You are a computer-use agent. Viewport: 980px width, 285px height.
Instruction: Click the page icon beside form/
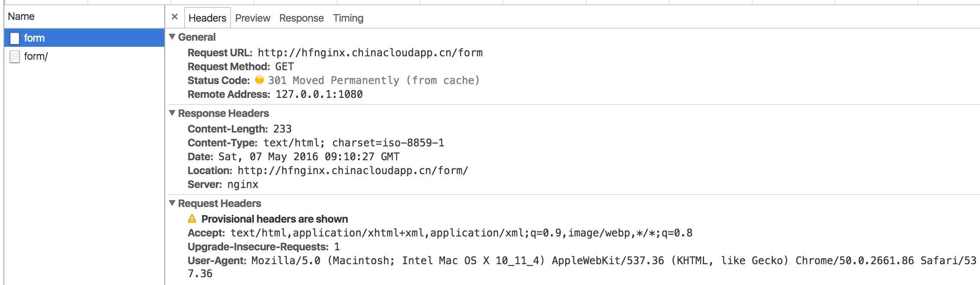(15, 57)
